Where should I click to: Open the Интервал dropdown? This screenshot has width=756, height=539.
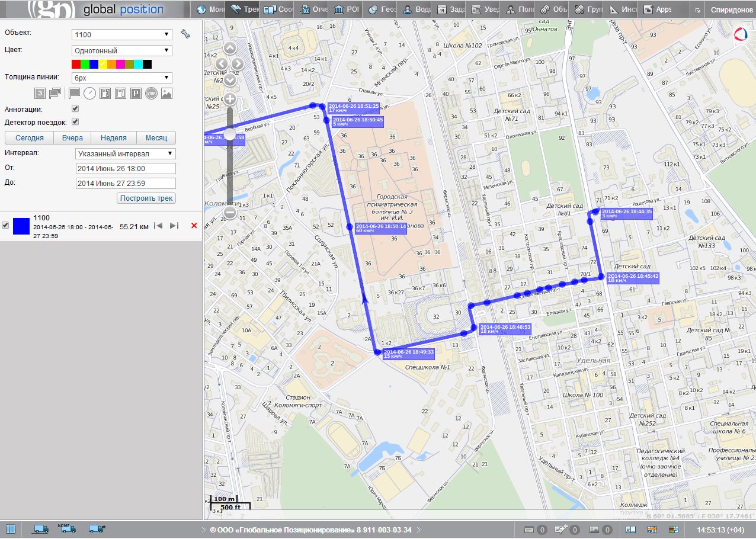[x=126, y=153]
